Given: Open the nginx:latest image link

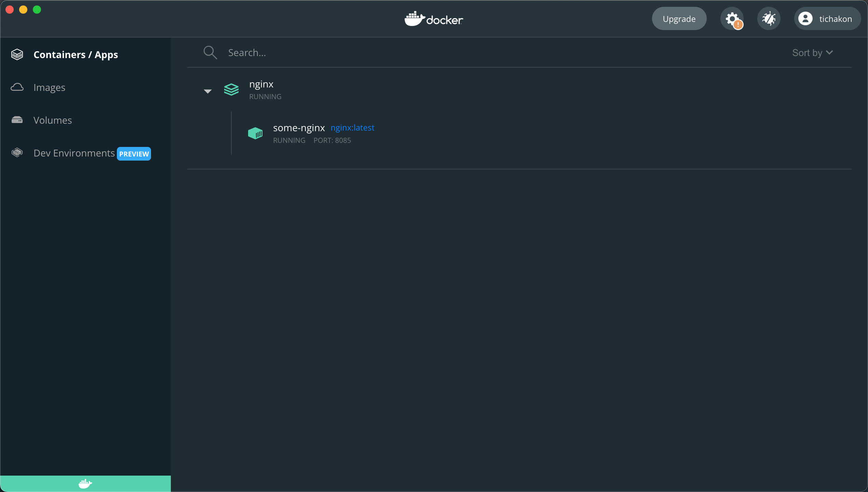Looking at the screenshot, I should tap(352, 127).
